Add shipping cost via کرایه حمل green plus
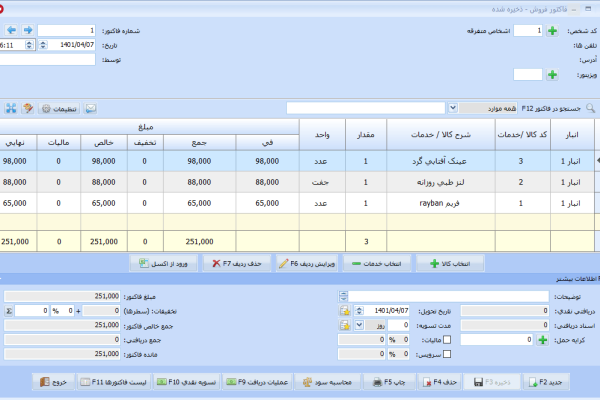600x400 pixels. tap(543, 340)
